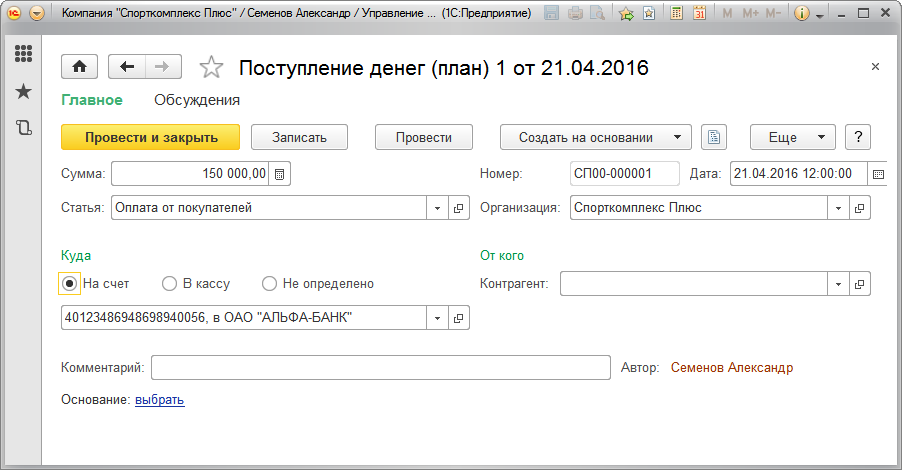Open the Еще menu dropdown

point(793,137)
